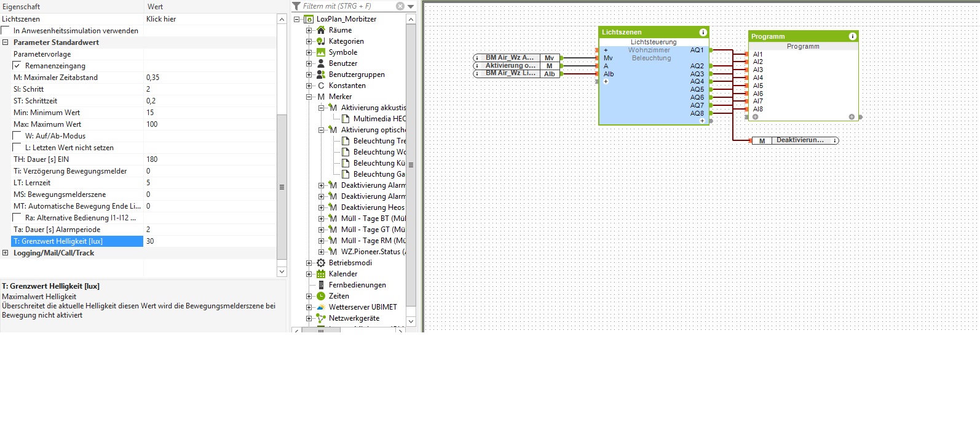
Task: Click the info icon on Programm block
Action: [852, 36]
